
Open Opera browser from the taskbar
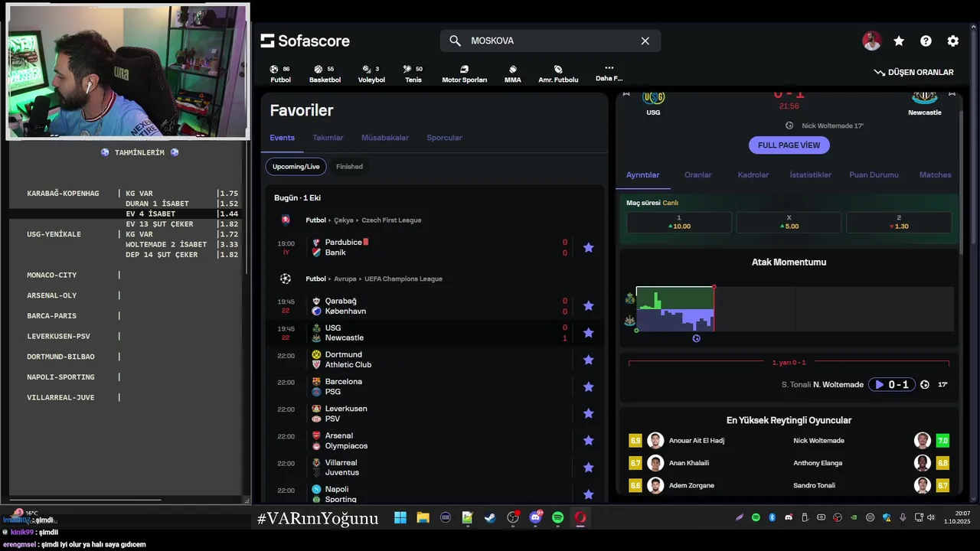point(580,518)
